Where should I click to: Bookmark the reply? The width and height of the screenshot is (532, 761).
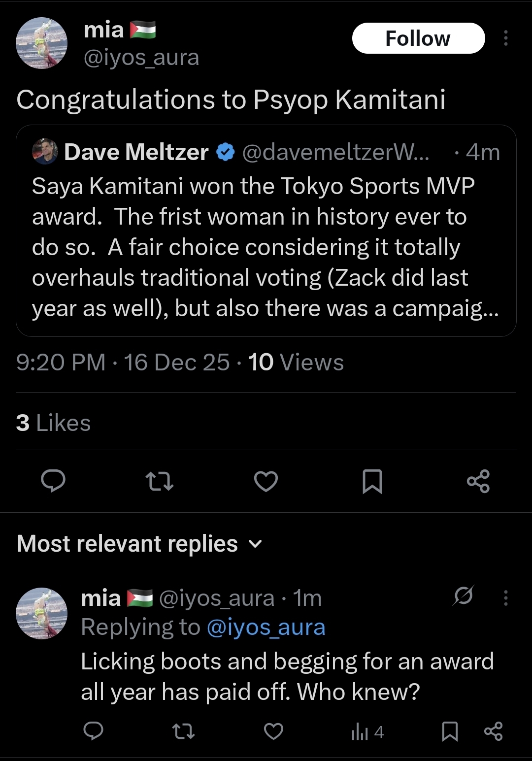(x=450, y=731)
